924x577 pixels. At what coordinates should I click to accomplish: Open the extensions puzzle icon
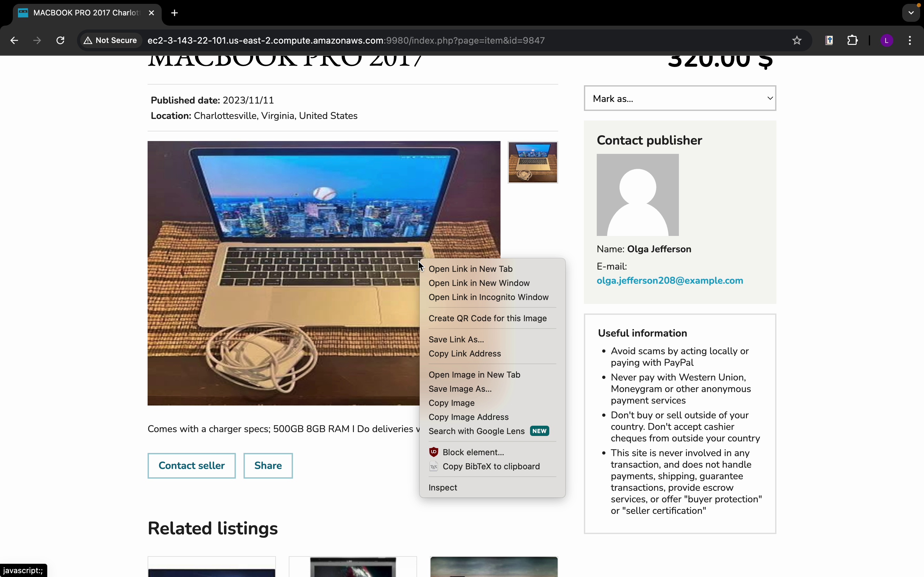point(852,40)
